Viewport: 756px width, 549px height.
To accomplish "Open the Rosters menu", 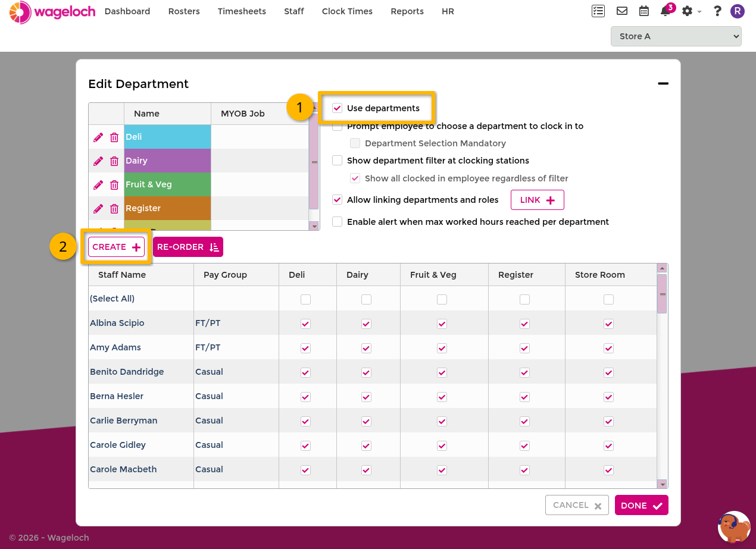I will pyautogui.click(x=184, y=11).
